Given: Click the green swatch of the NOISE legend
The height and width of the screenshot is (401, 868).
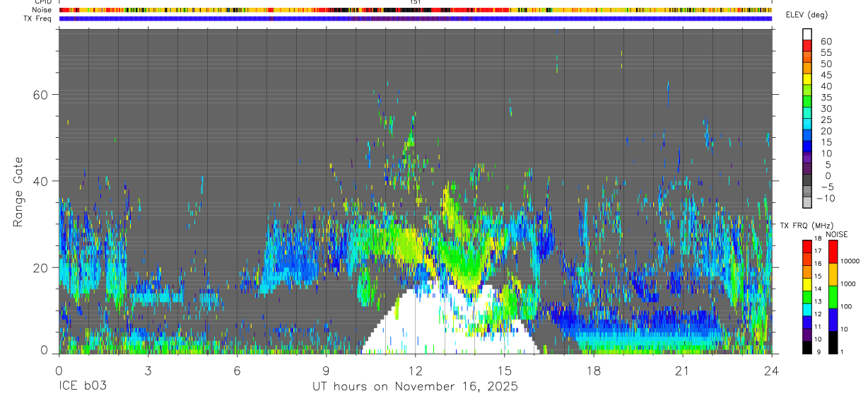Looking at the screenshot, I should [833, 296].
